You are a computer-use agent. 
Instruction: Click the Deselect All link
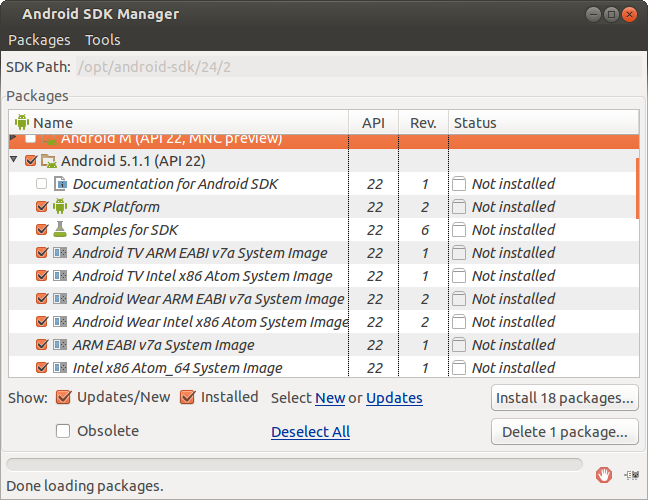[x=310, y=432]
